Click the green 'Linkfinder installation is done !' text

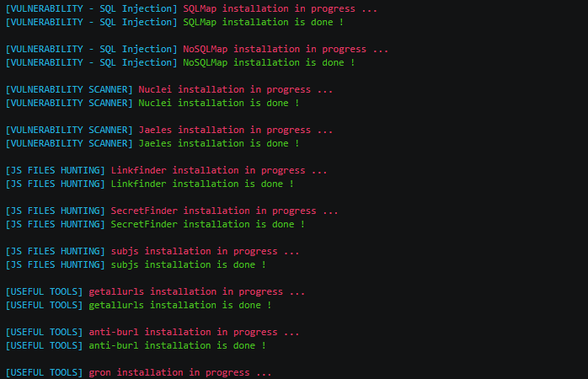(x=202, y=184)
